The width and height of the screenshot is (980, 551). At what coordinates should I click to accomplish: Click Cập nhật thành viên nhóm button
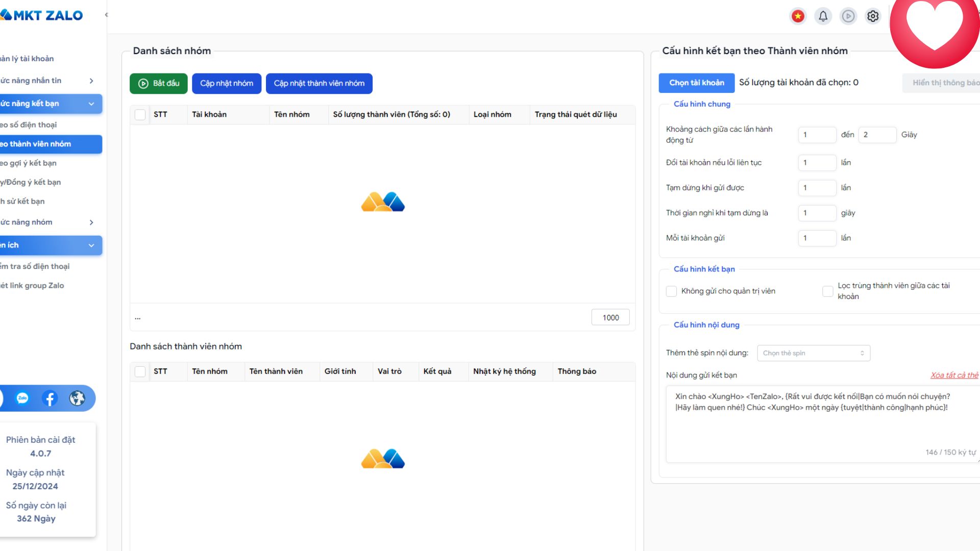[x=319, y=84]
